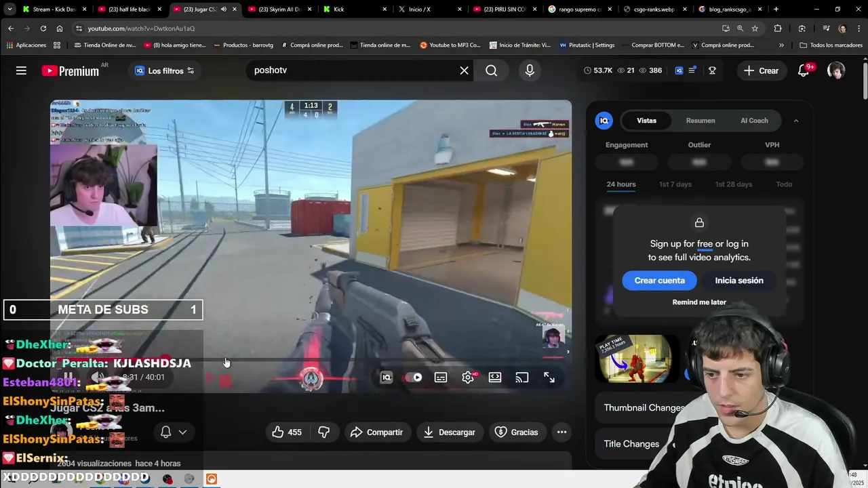Go to browser home page
This screenshot has height=488, width=868.
point(60,28)
